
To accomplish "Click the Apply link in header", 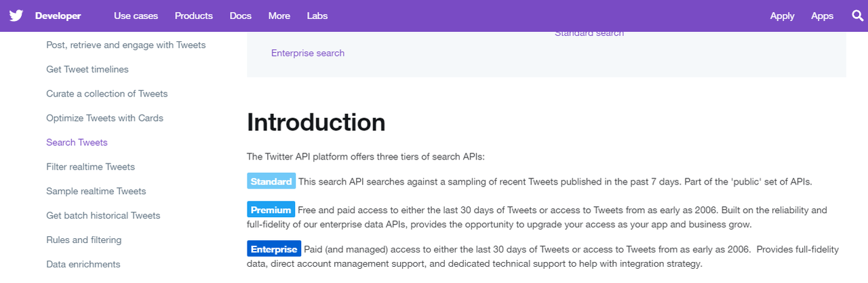I will (783, 16).
